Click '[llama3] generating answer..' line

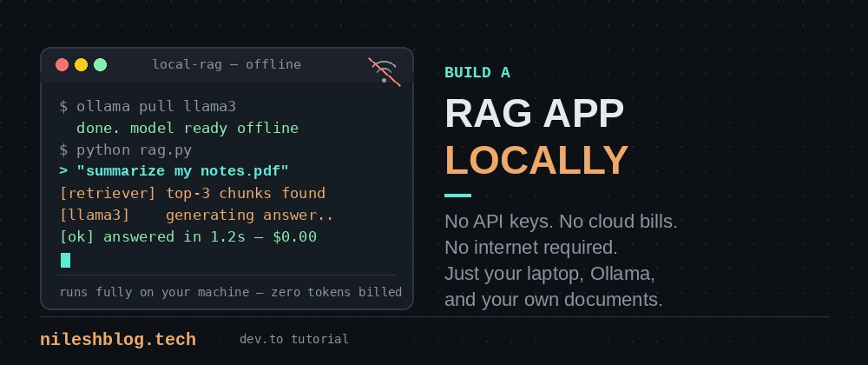tap(196, 215)
